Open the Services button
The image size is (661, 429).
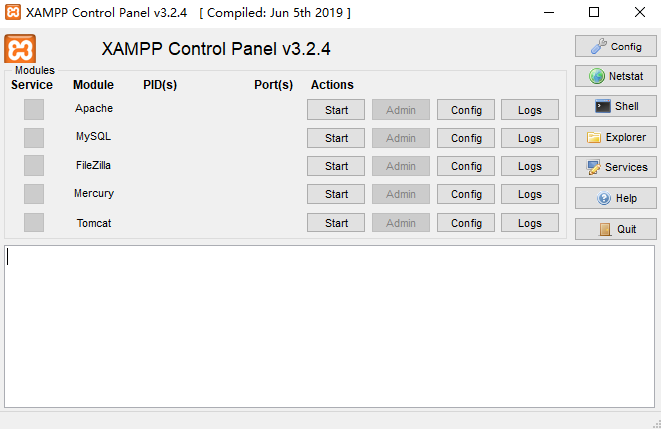[x=615, y=167]
